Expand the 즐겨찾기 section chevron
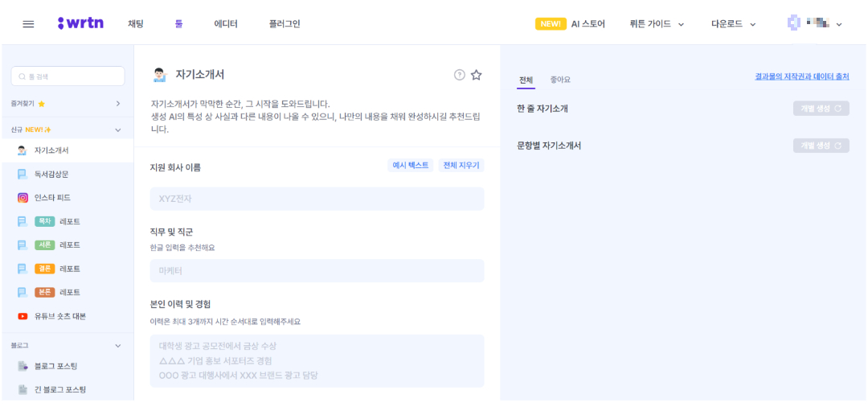This screenshot has height=407, width=868. pyautogui.click(x=118, y=104)
